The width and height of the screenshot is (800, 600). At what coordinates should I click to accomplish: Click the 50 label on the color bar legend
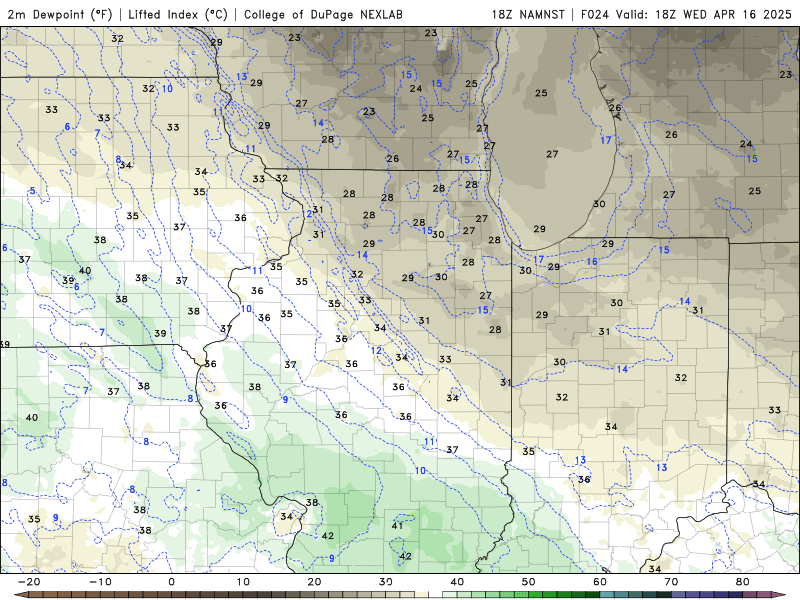[x=529, y=582]
